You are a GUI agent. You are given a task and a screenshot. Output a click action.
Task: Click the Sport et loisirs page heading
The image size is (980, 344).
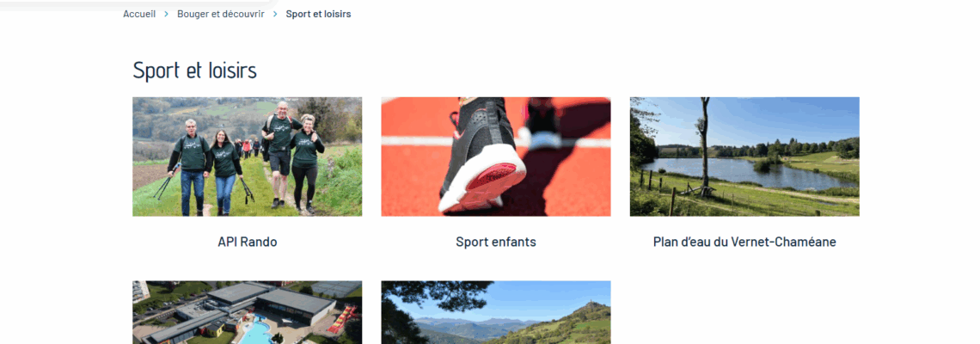195,71
